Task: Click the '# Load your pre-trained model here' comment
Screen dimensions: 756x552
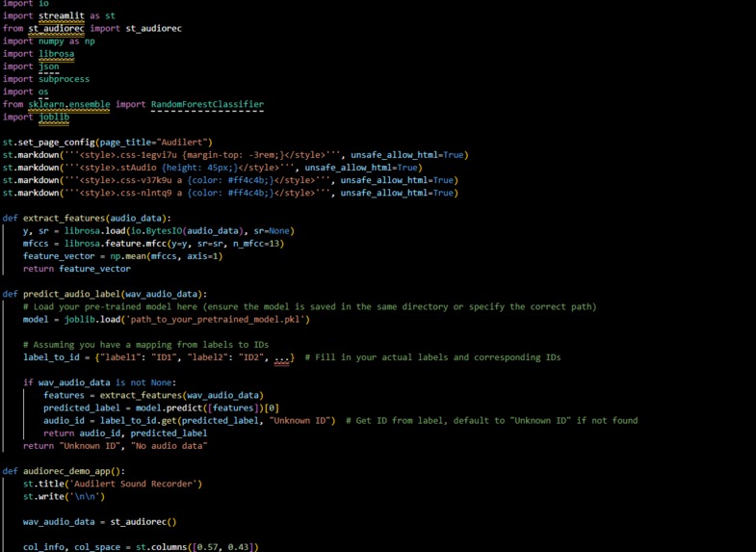Action: tap(309, 306)
